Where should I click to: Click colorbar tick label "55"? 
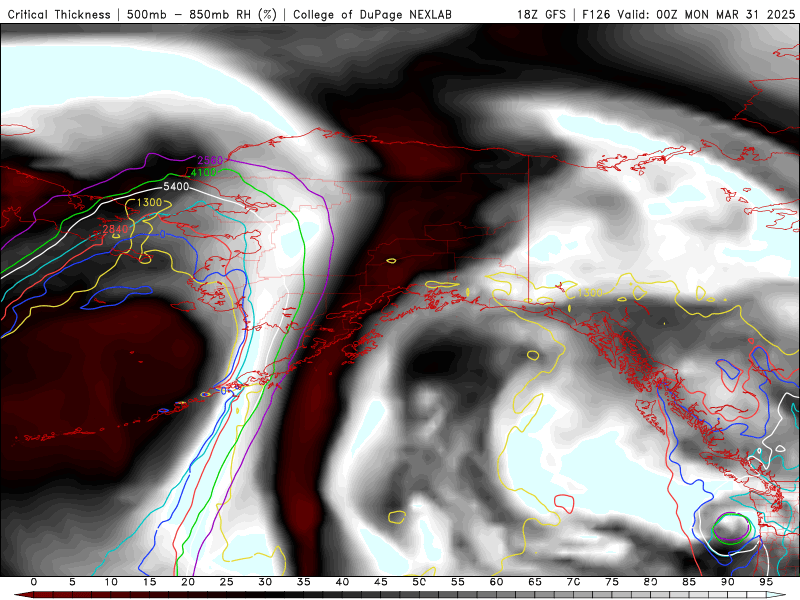(x=458, y=582)
